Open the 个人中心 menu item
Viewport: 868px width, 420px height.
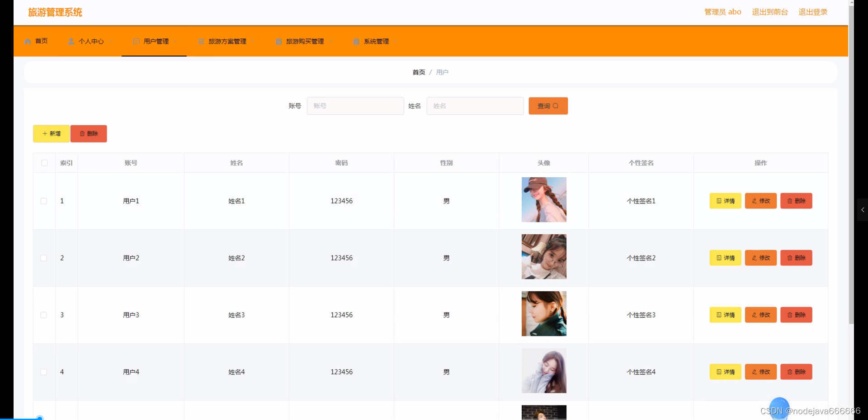click(89, 41)
